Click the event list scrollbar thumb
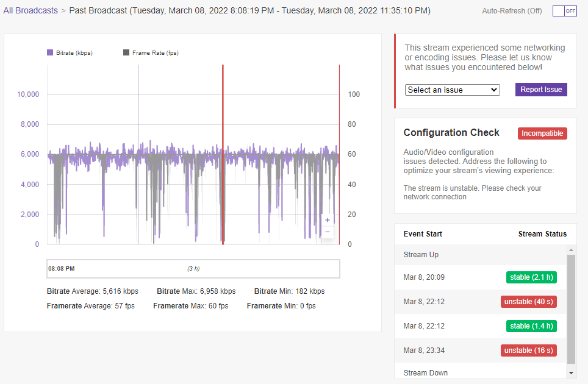This screenshot has width=588, height=384. [x=571, y=309]
